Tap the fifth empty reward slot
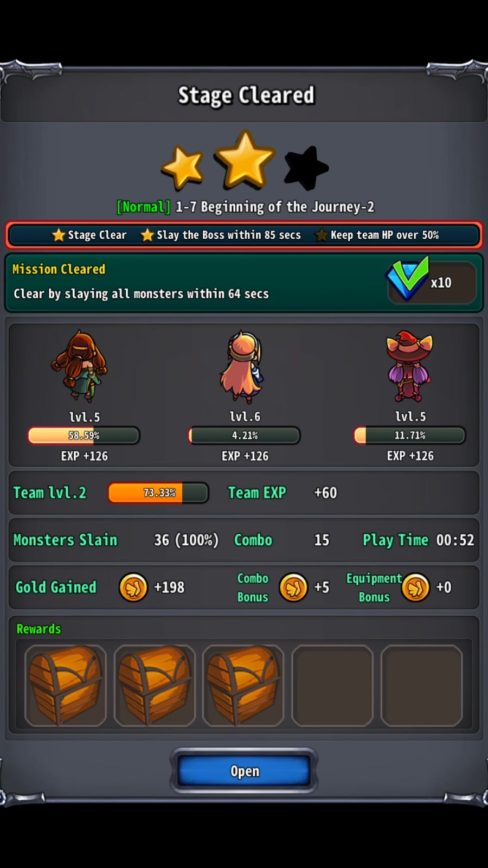The height and width of the screenshot is (868, 488). (x=421, y=685)
